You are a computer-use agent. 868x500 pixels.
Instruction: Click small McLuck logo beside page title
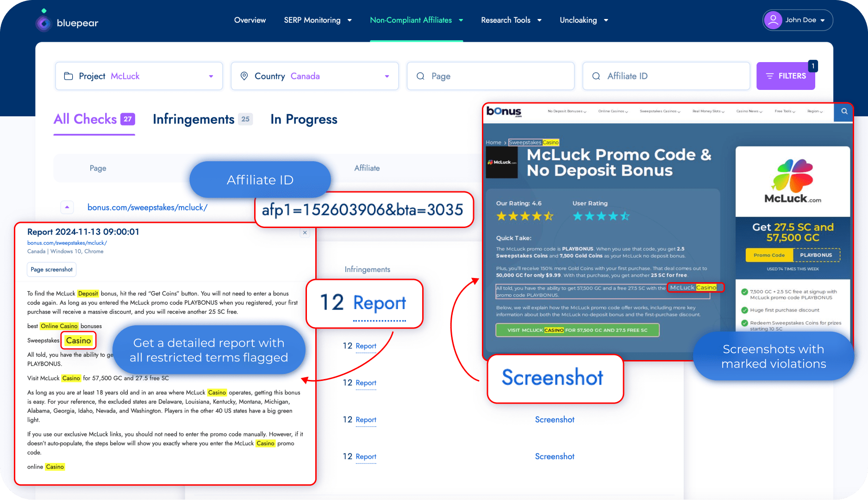[x=502, y=162]
